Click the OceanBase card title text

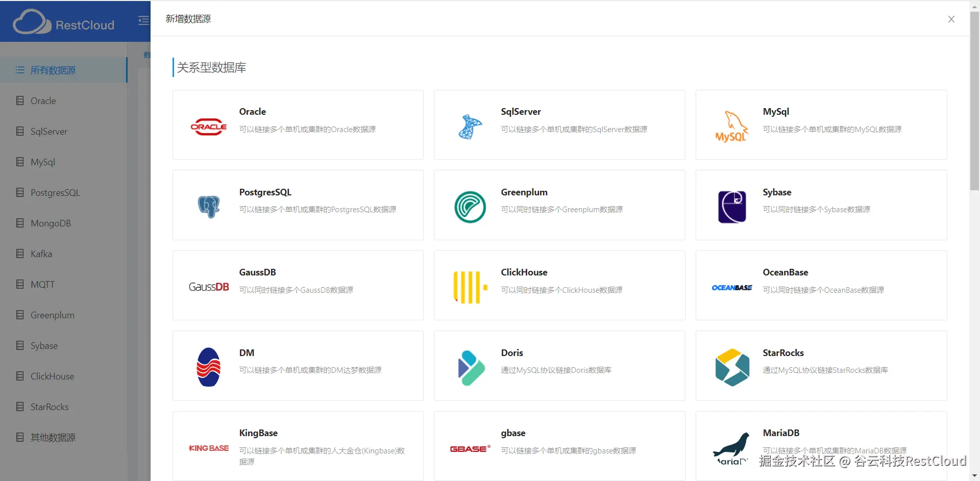785,272
